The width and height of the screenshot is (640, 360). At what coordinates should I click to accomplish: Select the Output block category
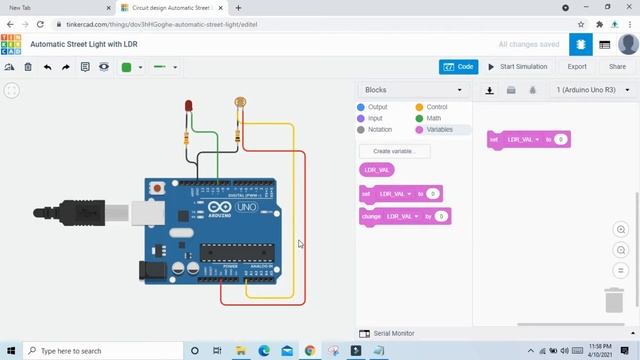(372, 107)
